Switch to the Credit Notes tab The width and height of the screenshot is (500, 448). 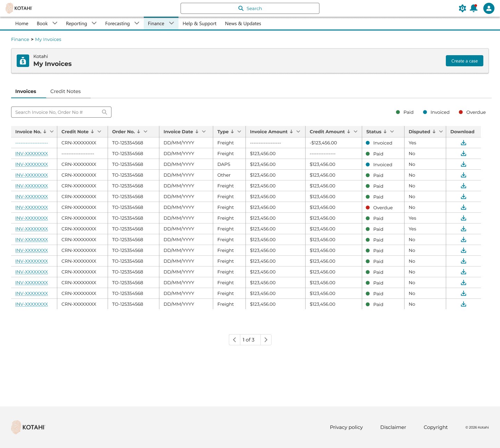click(x=66, y=91)
